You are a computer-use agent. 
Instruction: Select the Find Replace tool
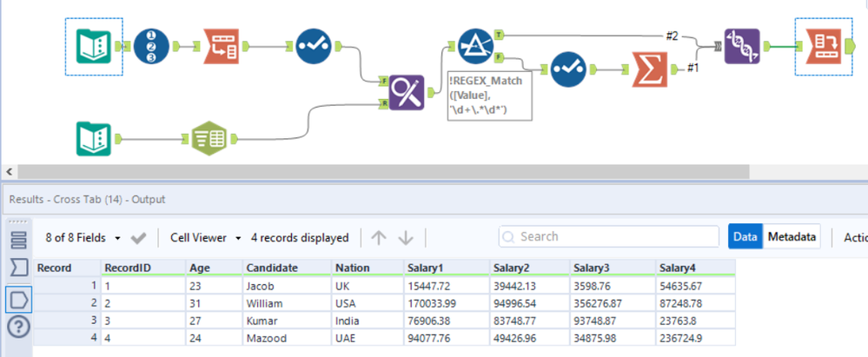pyautogui.click(x=407, y=92)
